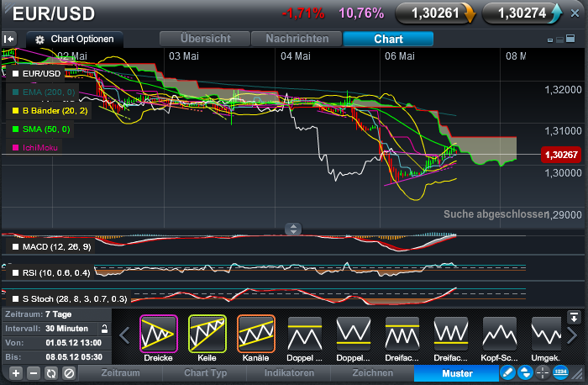The width and height of the screenshot is (588, 385).
Task: Select the second Doppel double-bottom pattern icon
Action: pyautogui.click(x=354, y=334)
